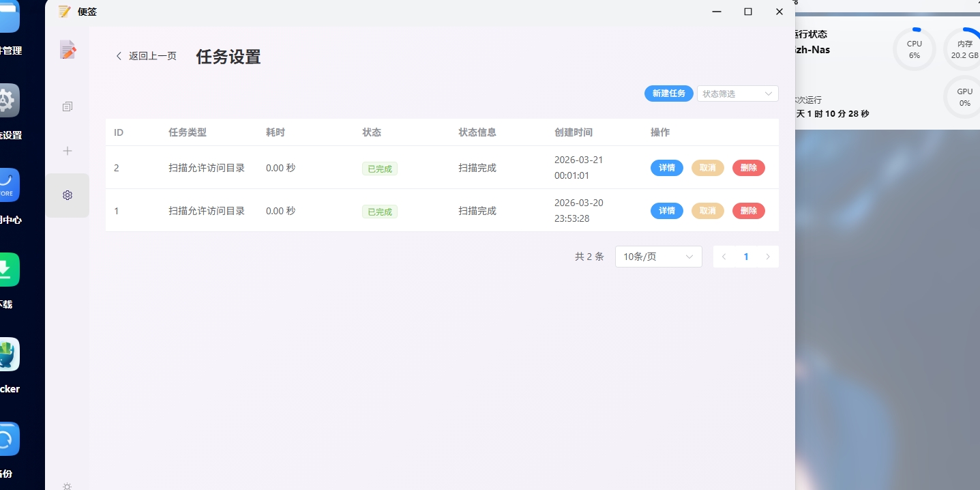This screenshot has height=490, width=980.
Task: Click the notepad logo at sidebar top
Action: pyautogui.click(x=67, y=50)
